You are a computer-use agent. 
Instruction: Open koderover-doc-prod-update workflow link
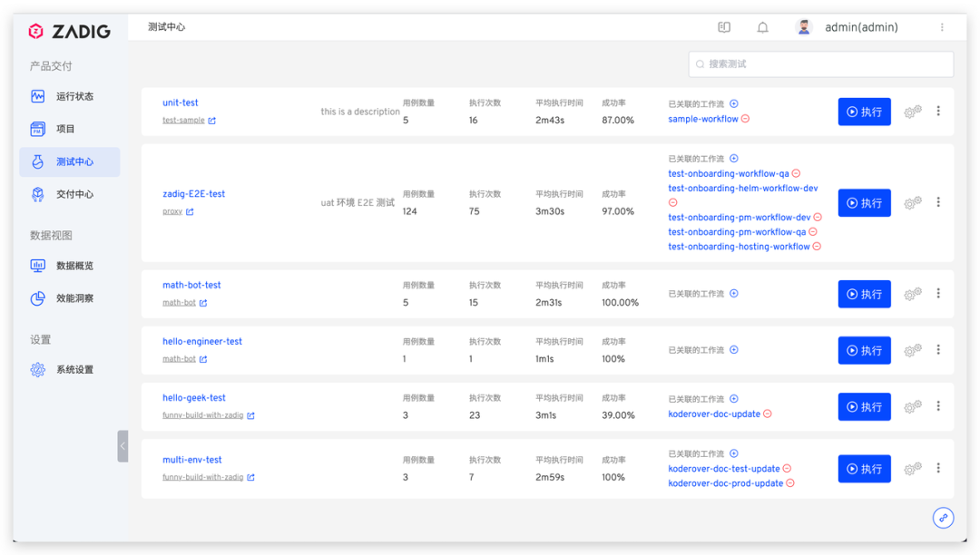[726, 483]
